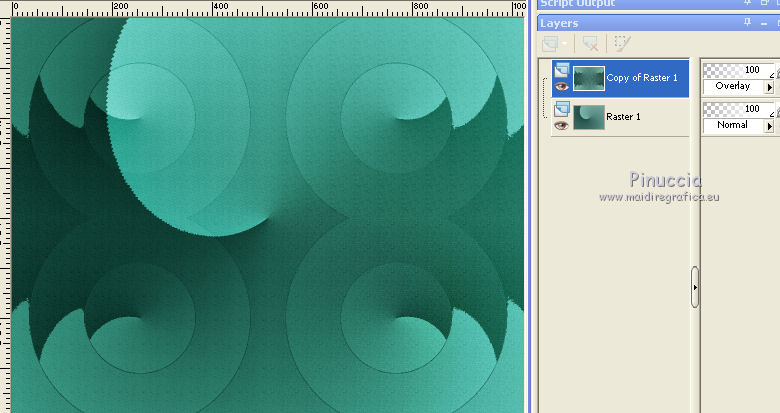Click the Delete Layer icon
The height and width of the screenshot is (413, 780).
pos(590,44)
